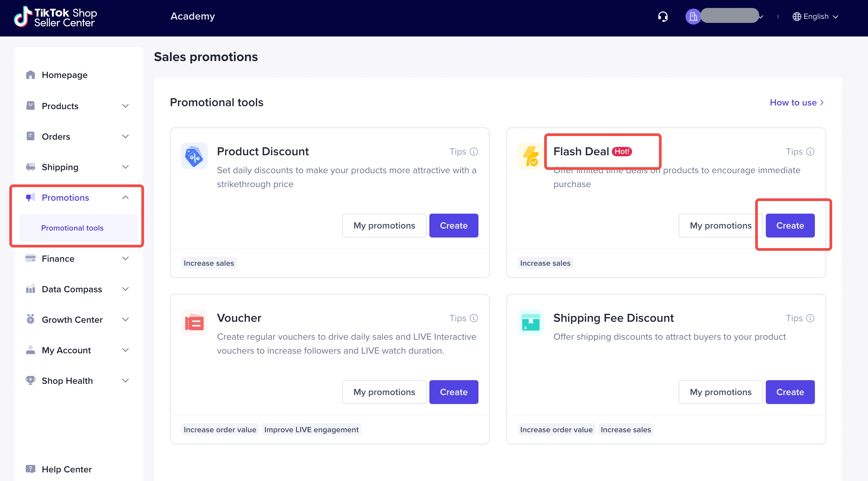
Task: Open the Academy header menu item
Action: [x=192, y=16]
